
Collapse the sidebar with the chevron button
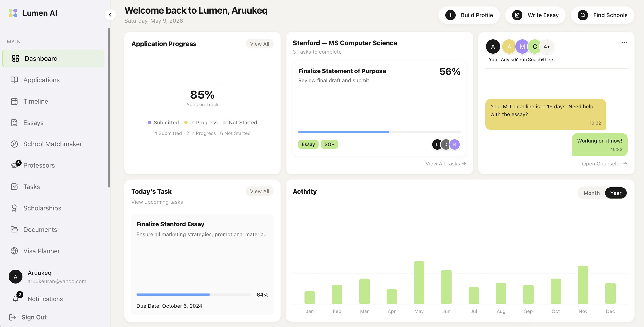[110, 15]
